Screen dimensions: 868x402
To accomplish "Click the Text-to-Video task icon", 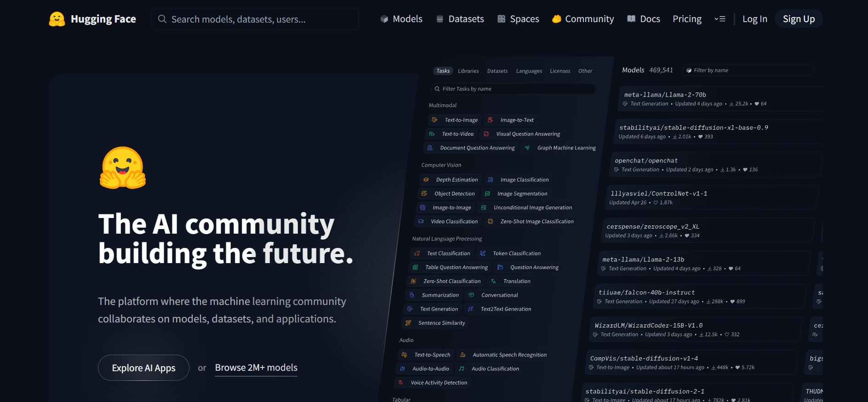I will [x=432, y=134].
